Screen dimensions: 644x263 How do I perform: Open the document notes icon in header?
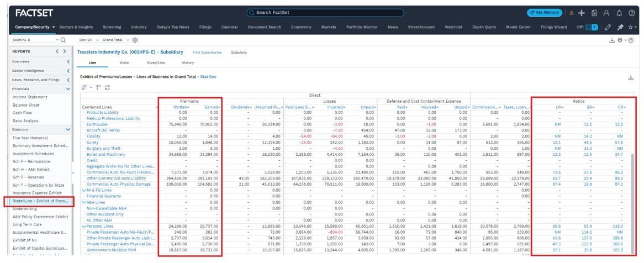594,13
